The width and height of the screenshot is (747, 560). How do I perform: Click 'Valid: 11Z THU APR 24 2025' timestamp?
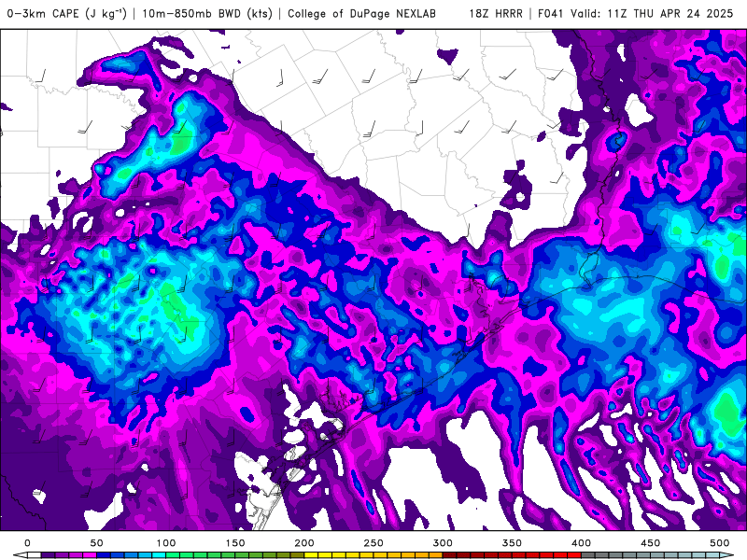pos(652,14)
